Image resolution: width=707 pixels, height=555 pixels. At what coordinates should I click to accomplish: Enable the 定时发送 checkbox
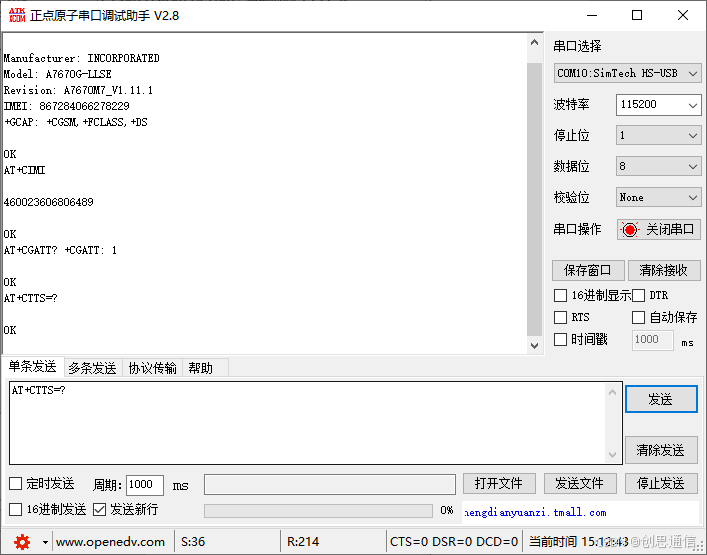pos(15,484)
